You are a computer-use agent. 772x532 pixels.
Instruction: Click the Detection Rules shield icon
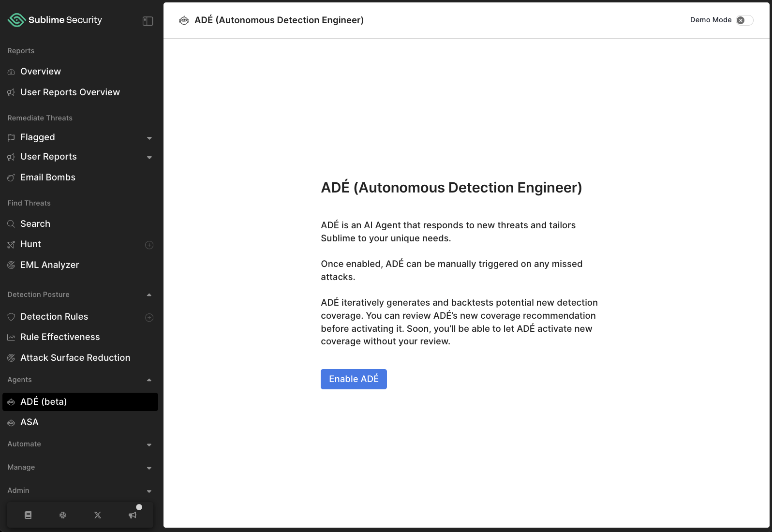(11, 317)
